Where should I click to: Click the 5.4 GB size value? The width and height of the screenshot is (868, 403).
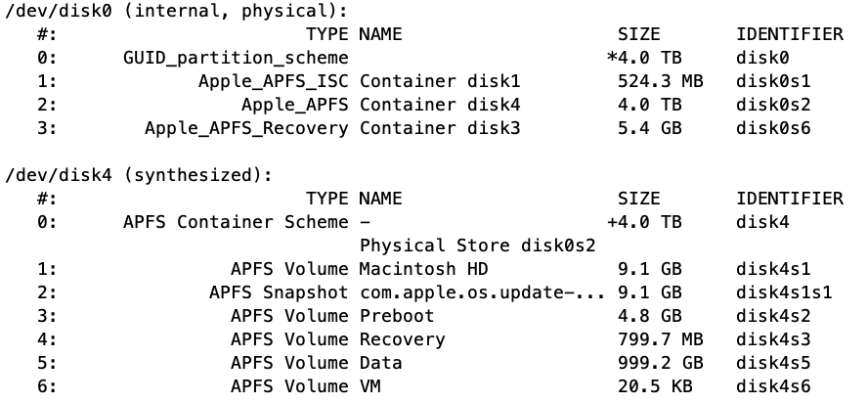[x=649, y=128]
